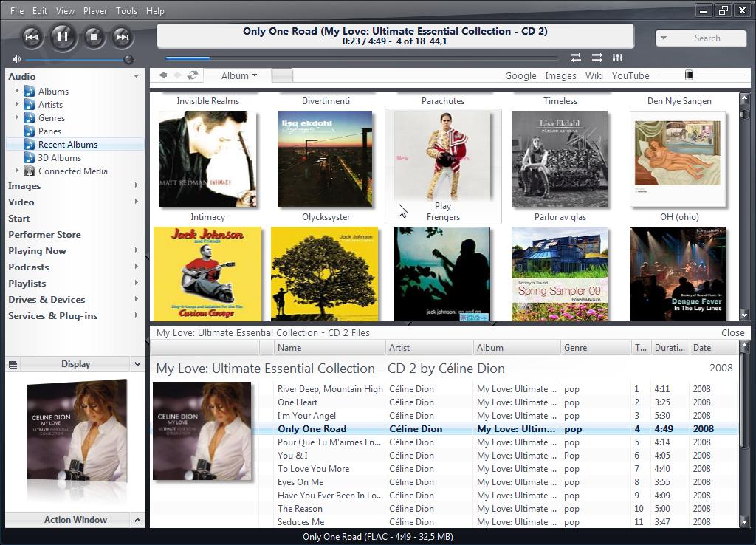The height and width of the screenshot is (545, 756).
Task: Open the Help menu
Action: (x=155, y=10)
